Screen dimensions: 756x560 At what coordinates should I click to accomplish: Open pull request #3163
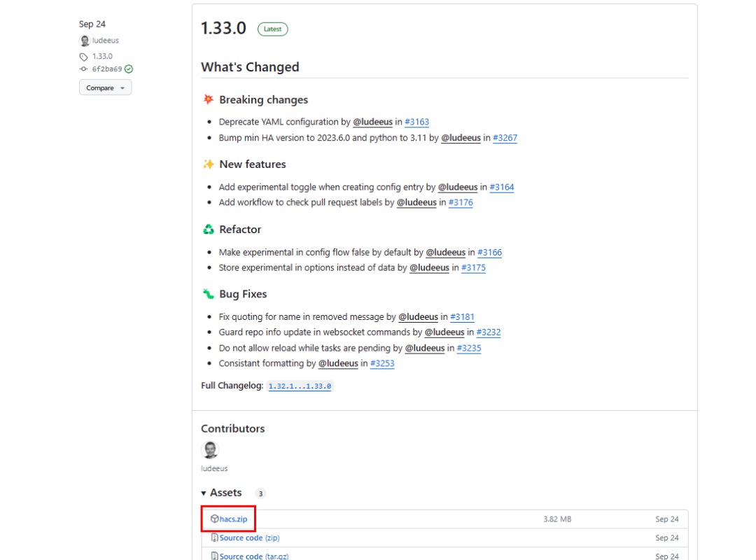click(x=416, y=122)
